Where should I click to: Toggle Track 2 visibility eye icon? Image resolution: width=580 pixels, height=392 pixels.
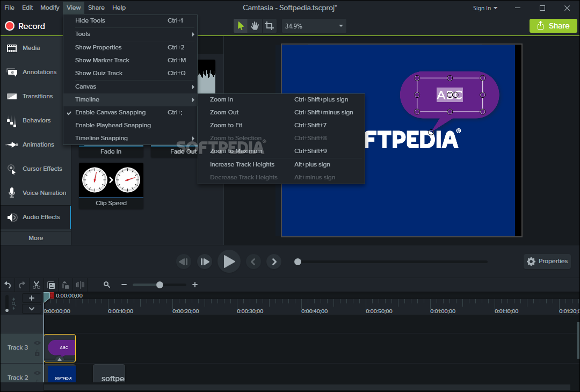point(38,373)
